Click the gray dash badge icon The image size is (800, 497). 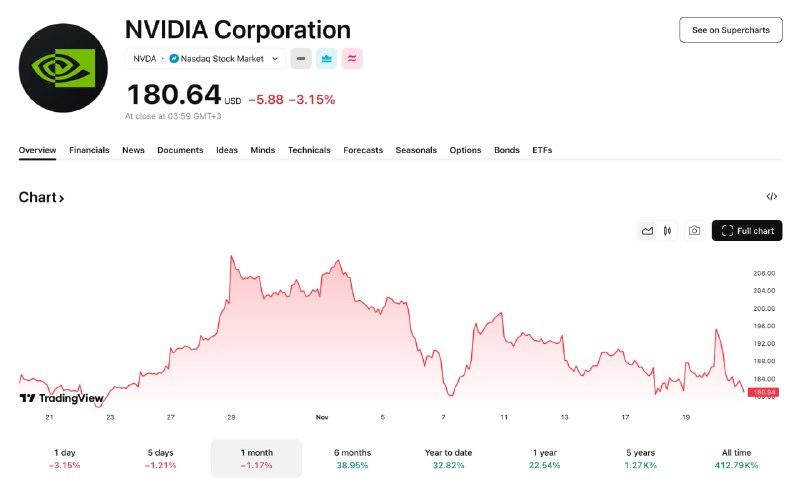pyautogui.click(x=301, y=59)
